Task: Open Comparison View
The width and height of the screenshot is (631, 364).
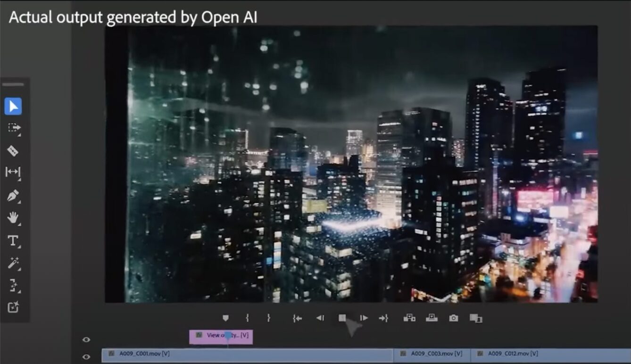Action: click(475, 318)
